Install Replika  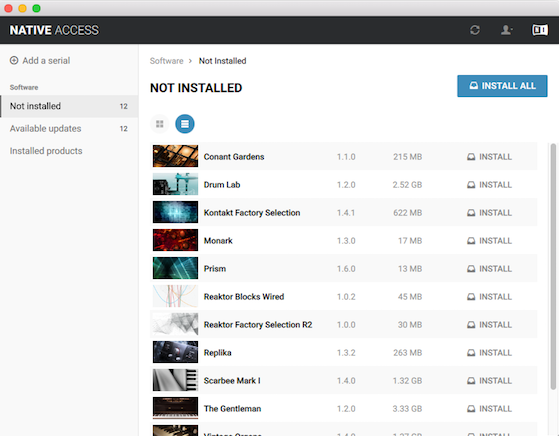(x=489, y=353)
